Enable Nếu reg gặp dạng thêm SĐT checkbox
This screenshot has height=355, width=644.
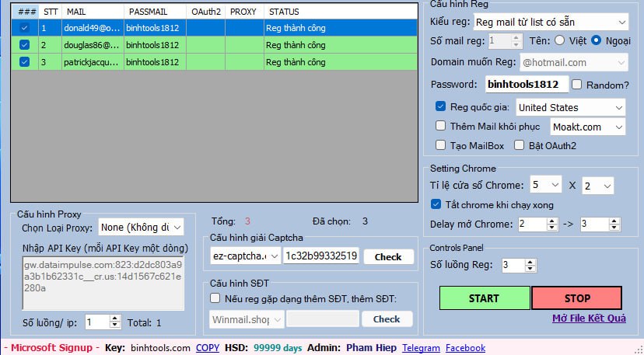pyautogui.click(x=215, y=298)
